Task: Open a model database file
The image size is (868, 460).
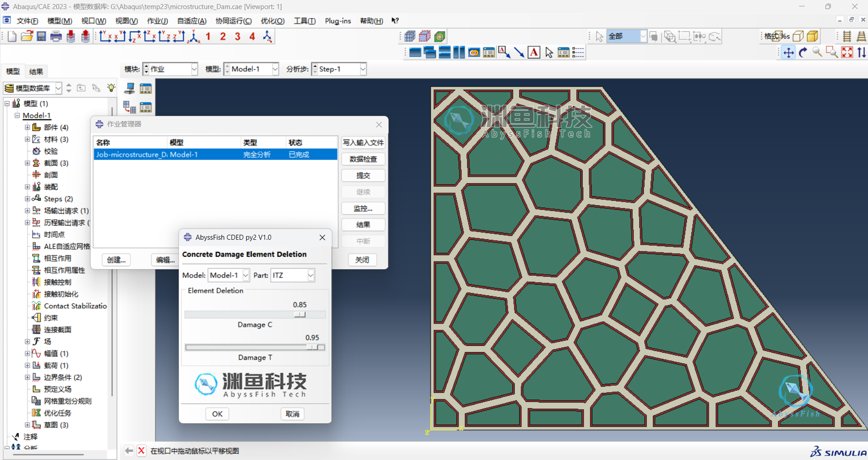Action: [x=27, y=36]
